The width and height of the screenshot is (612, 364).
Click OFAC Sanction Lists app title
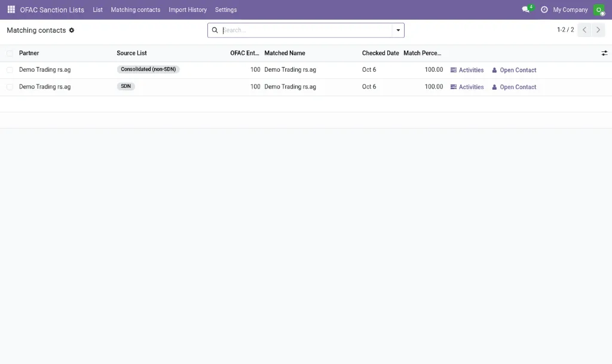click(x=52, y=10)
